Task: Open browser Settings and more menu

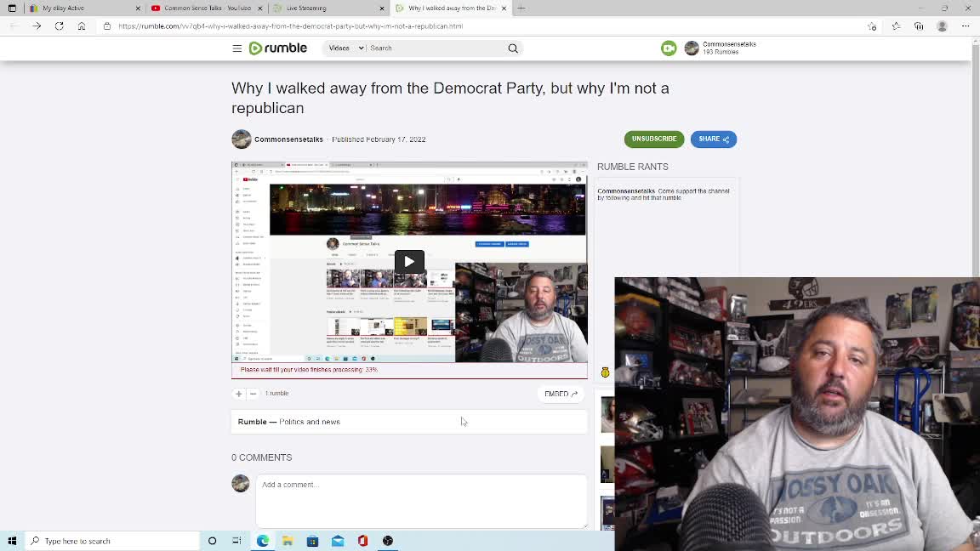Action: tap(965, 26)
